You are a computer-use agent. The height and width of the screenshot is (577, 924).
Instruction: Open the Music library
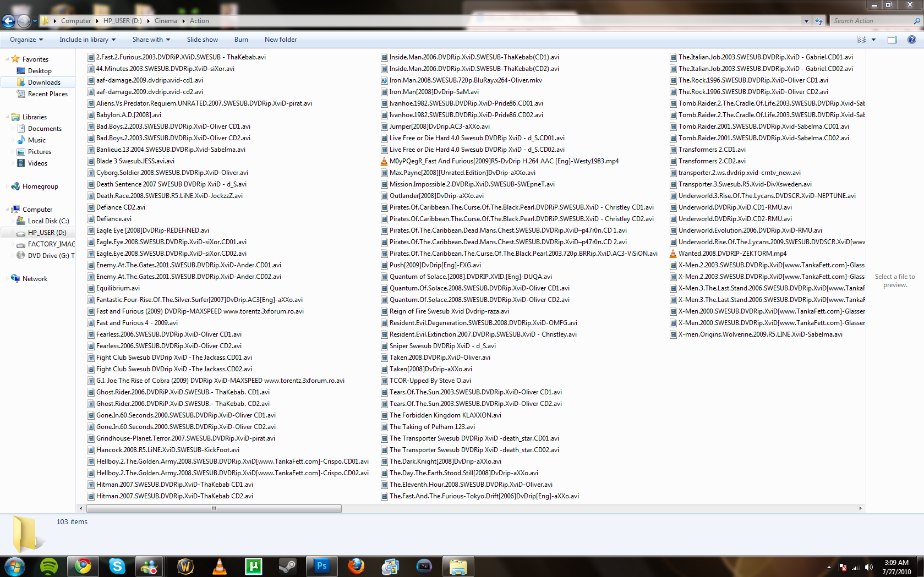(x=36, y=140)
